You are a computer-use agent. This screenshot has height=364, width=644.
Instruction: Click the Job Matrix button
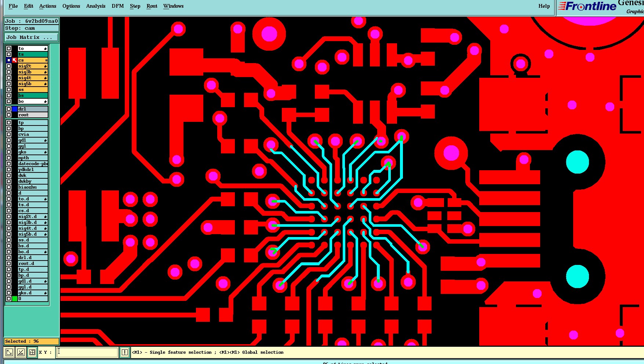pyautogui.click(x=32, y=37)
